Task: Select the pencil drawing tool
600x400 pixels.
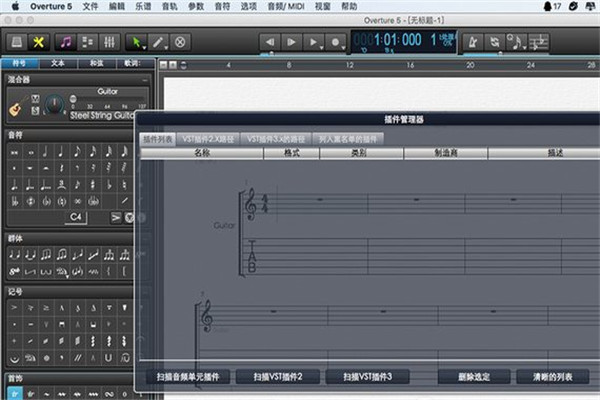Action: (x=157, y=42)
